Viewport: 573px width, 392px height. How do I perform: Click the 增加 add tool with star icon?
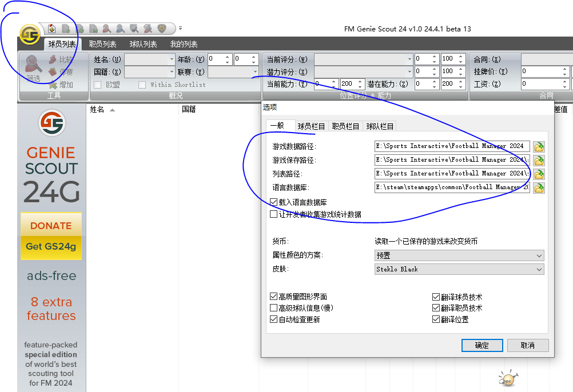61,85
